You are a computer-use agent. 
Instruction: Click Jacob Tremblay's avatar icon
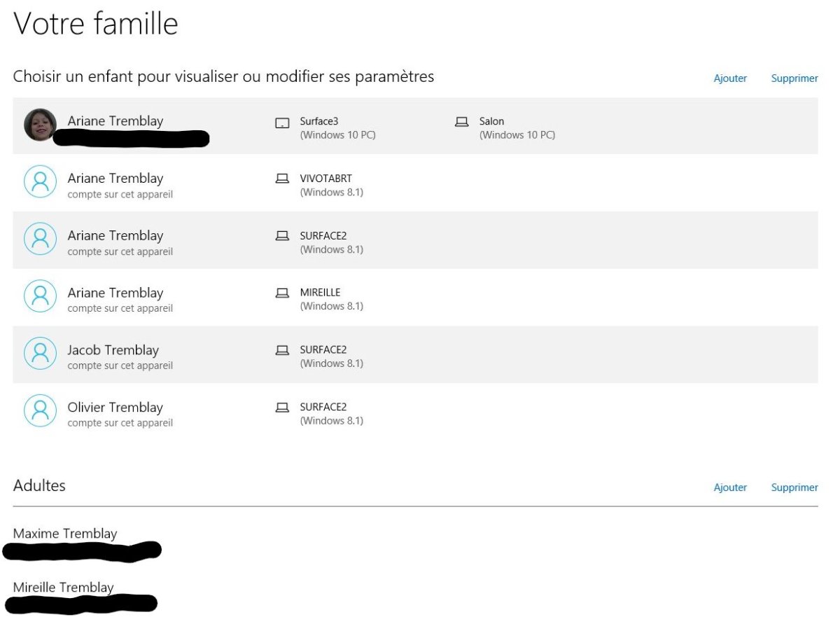point(40,354)
